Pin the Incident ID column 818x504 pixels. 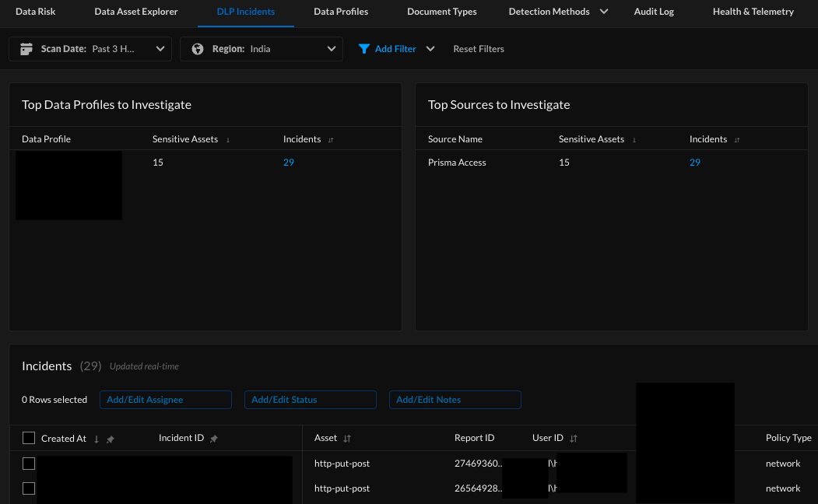pyautogui.click(x=214, y=439)
